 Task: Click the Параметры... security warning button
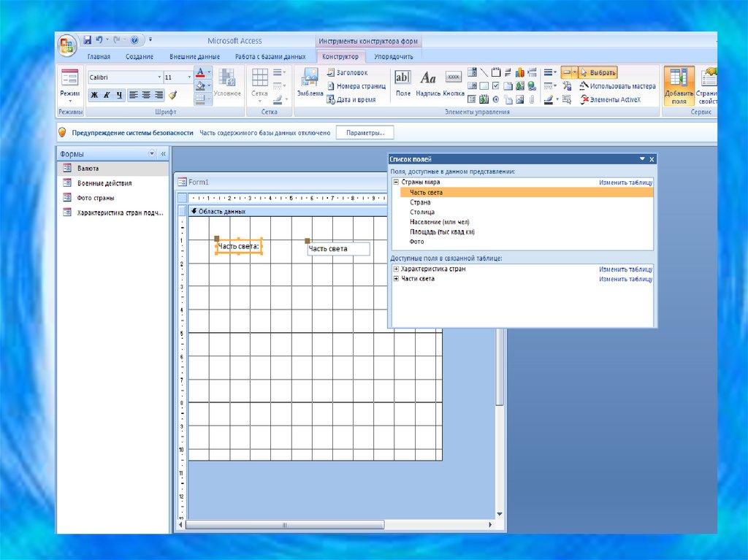pyautogui.click(x=365, y=133)
